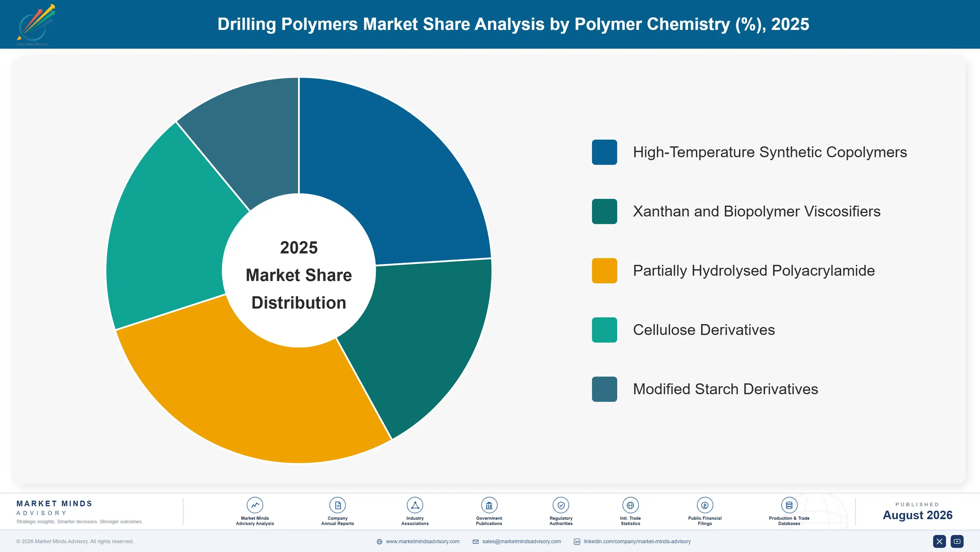Click the "Industry Associations" source label
Viewport: 980px width, 552px height.
coord(415,521)
